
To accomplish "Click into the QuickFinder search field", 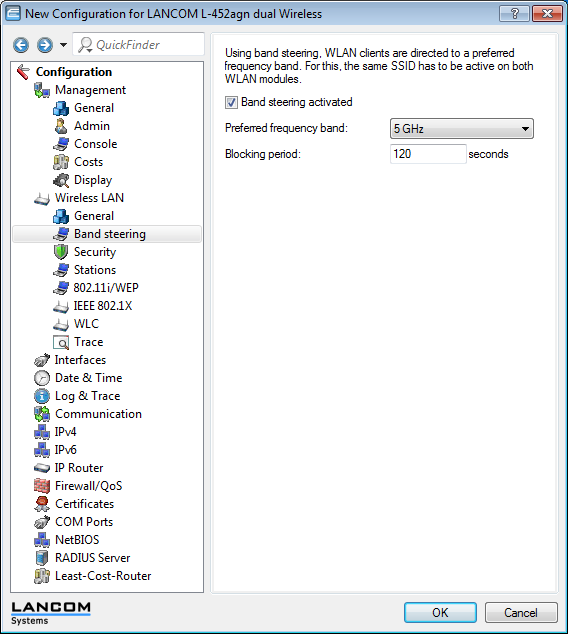I will click(138, 44).
